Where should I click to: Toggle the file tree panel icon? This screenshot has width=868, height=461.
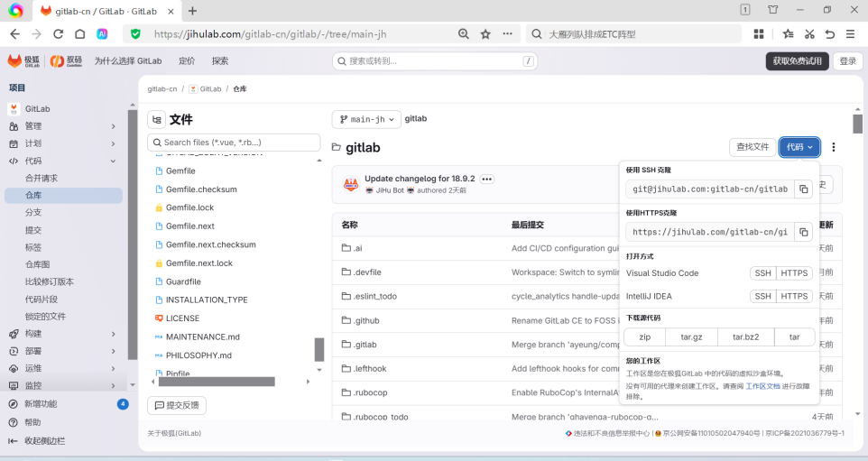coord(157,120)
